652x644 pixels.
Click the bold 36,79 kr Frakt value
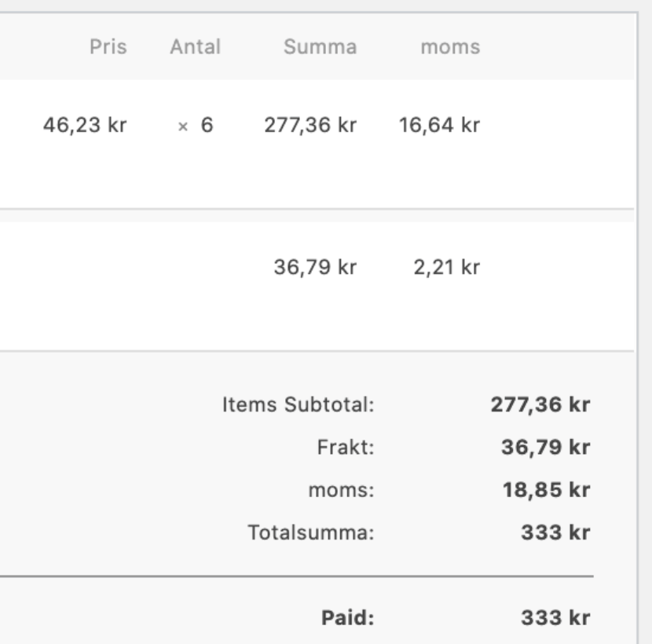tap(545, 448)
